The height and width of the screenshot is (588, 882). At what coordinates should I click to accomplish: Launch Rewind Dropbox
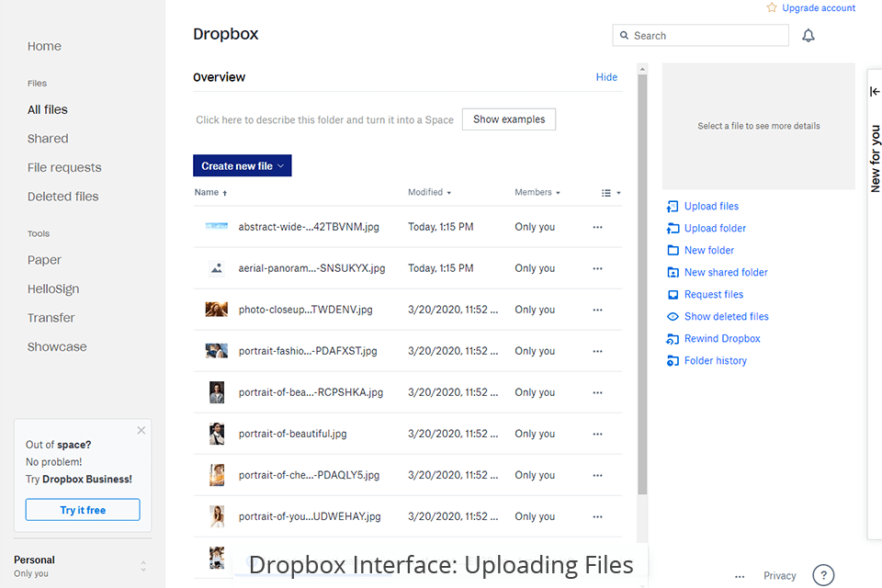click(x=720, y=338)
